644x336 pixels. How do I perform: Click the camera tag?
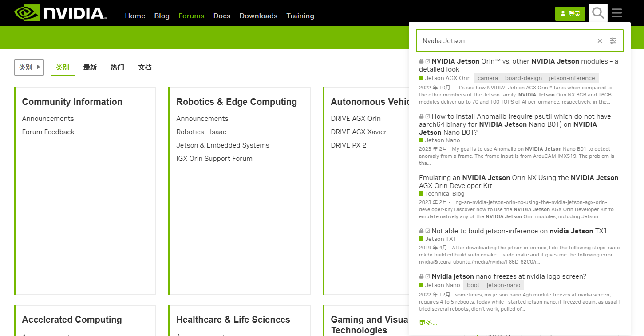488,78
